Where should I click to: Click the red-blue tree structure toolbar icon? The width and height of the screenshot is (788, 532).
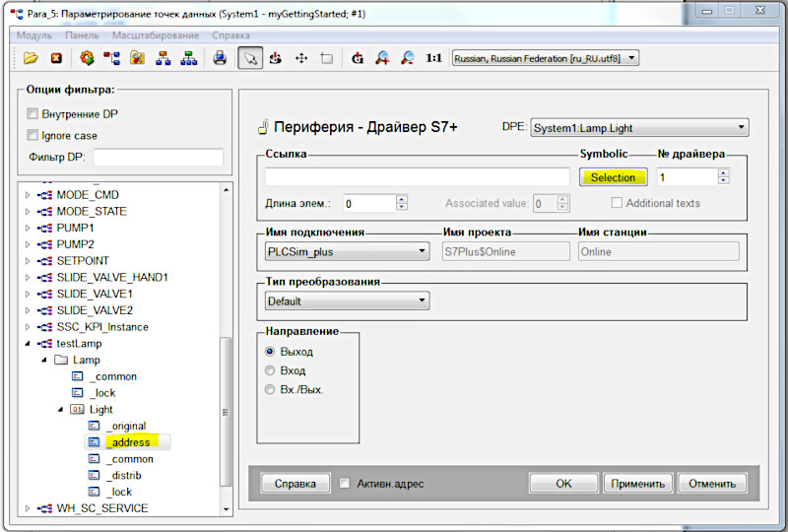112,58
